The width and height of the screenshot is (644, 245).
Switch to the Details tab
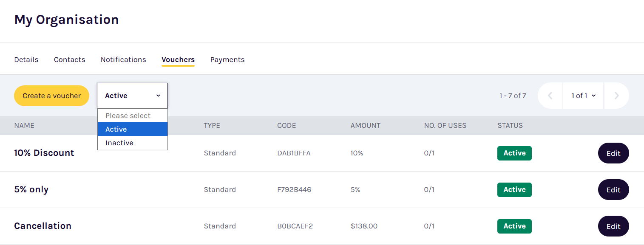pyautogui.click(x=26, y=60)
